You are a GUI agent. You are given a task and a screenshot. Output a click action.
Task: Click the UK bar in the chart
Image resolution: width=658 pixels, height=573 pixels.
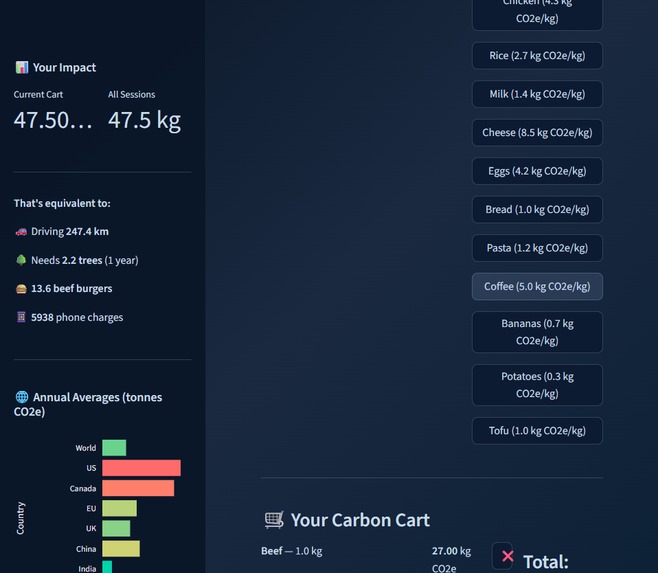click(116, 529)
